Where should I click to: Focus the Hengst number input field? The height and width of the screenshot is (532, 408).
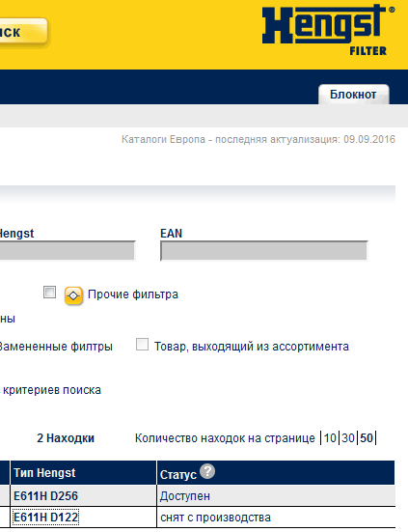point(68,251)
